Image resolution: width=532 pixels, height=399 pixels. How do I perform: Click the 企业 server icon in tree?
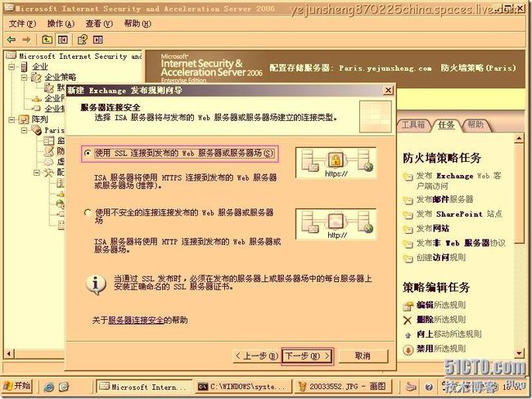pos(24,67)
